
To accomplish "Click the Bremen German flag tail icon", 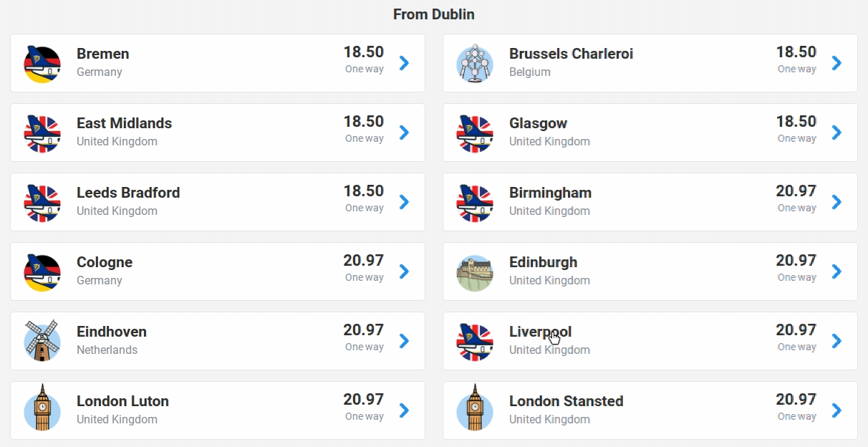I will 42,64.
